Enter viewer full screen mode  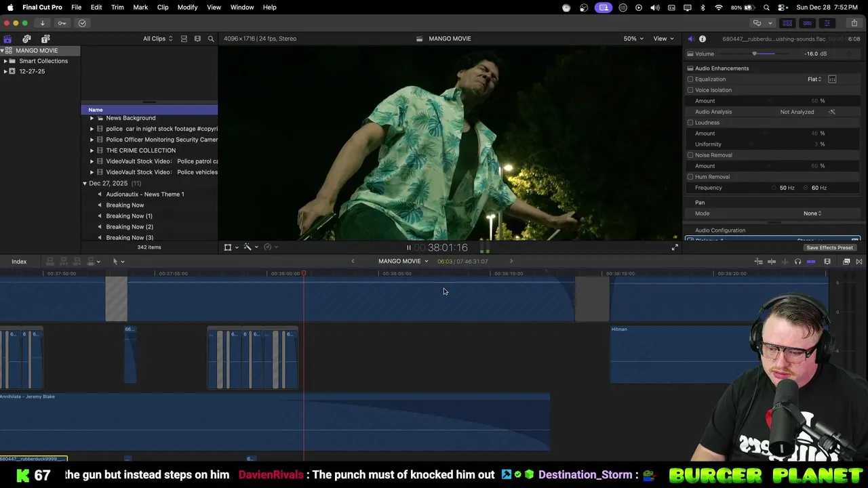[x=675, y=247]
